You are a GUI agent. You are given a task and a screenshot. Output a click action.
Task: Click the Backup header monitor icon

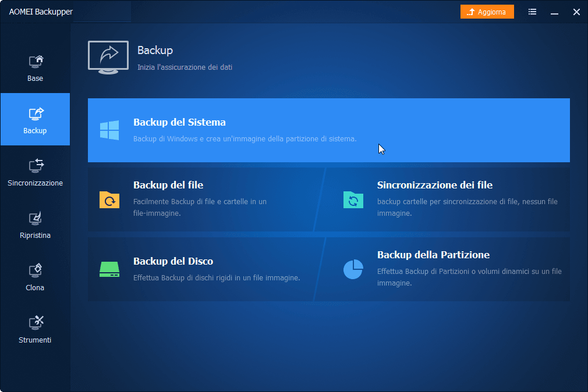[108, 58]
